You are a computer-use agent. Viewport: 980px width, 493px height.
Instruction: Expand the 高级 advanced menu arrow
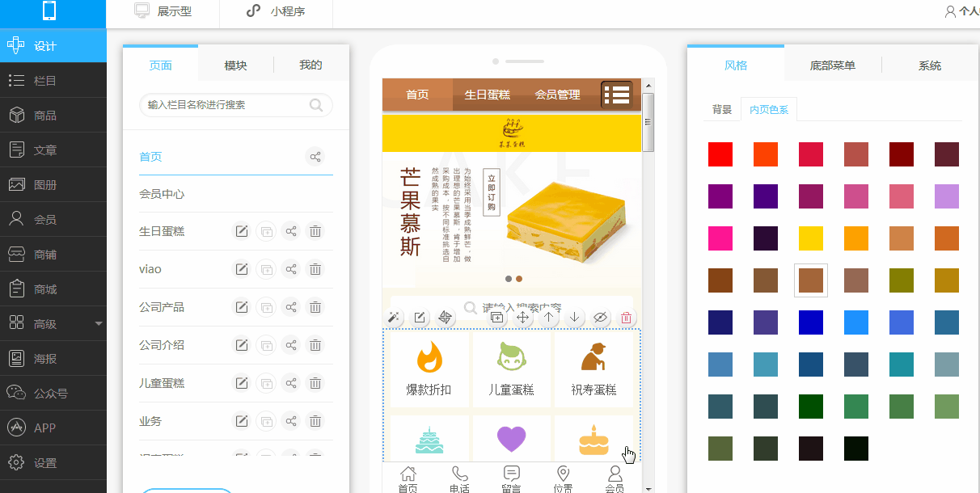click(x=99, y=324)
